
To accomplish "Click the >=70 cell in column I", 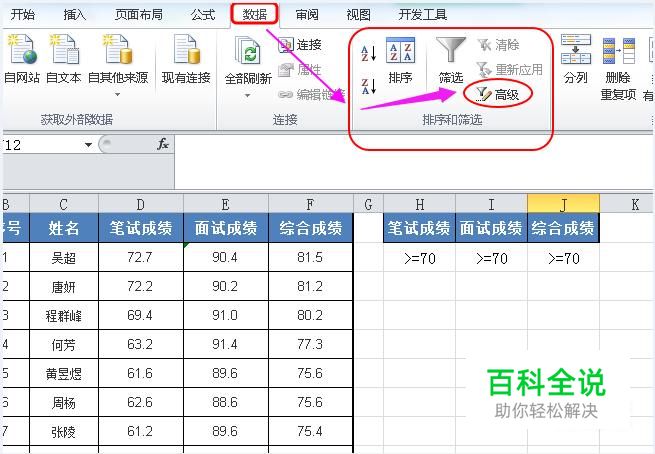I will (x=491, y=258).
